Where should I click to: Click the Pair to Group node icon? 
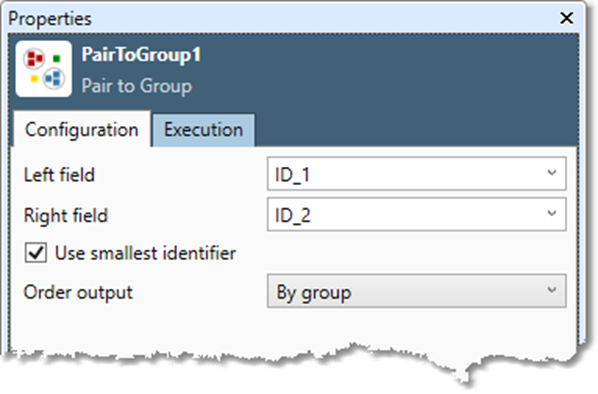click(43, 69)
